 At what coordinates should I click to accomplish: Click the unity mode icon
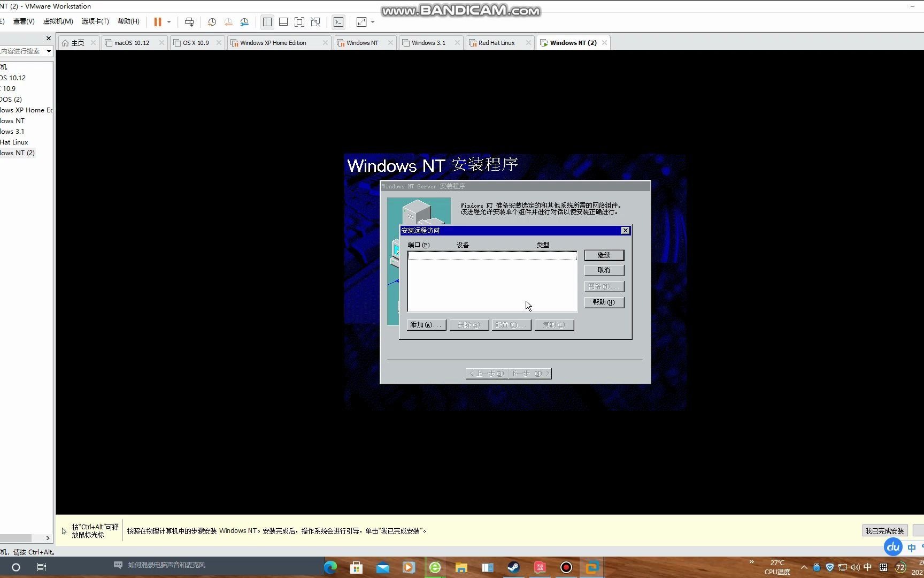click(315, 22)
